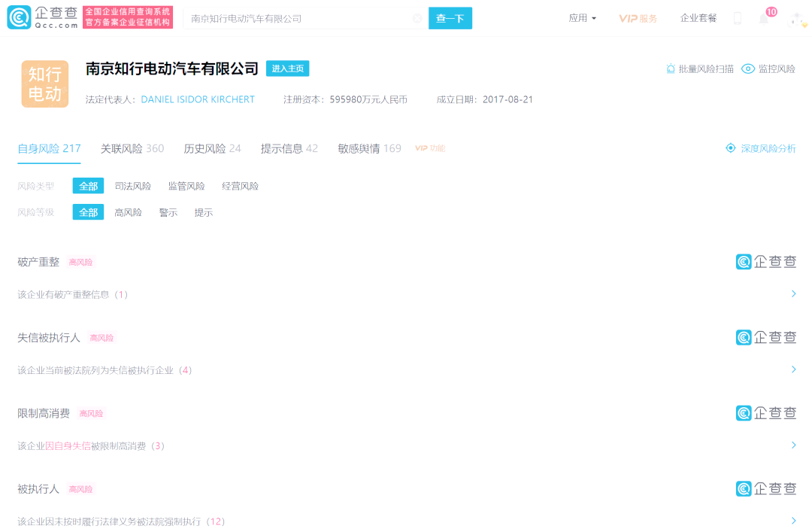812x529 pixels.
Task: Switch to the 历史风险 24 tab
Action: pos(212,149)
